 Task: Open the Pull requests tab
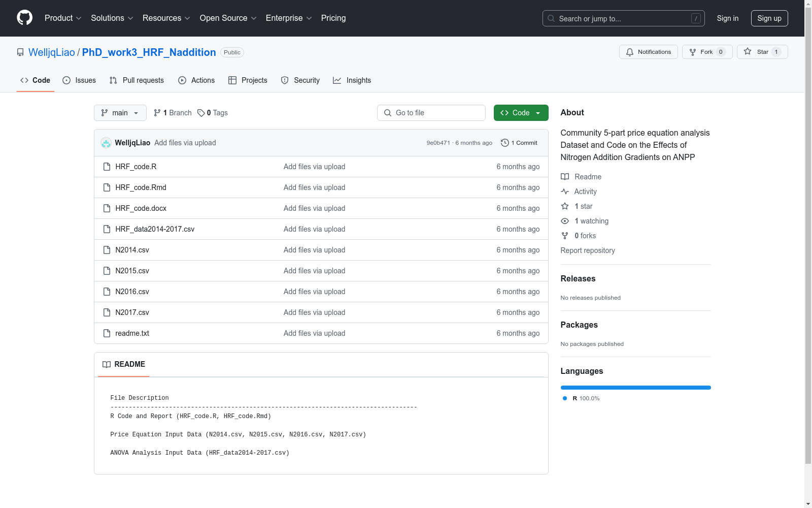tap(137, 80)
